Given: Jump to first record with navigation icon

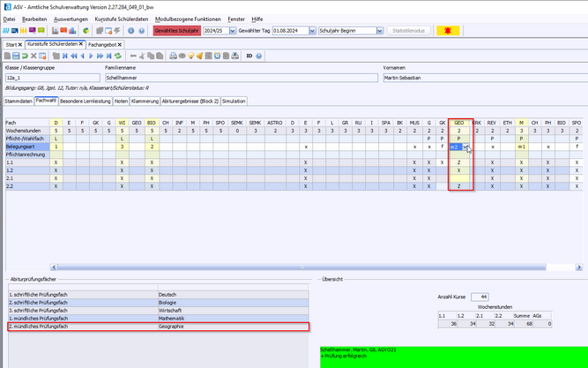Looking at the screenshot, I should 63,56.
